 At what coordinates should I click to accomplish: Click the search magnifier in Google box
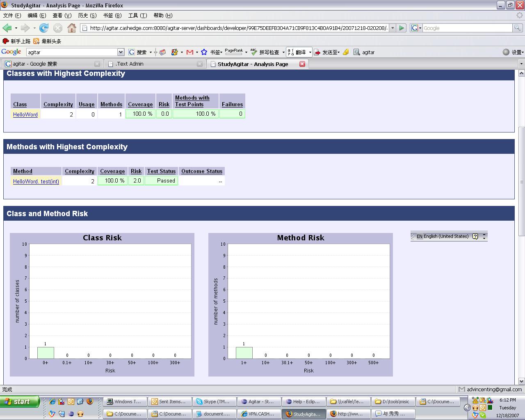coord(518,28)
